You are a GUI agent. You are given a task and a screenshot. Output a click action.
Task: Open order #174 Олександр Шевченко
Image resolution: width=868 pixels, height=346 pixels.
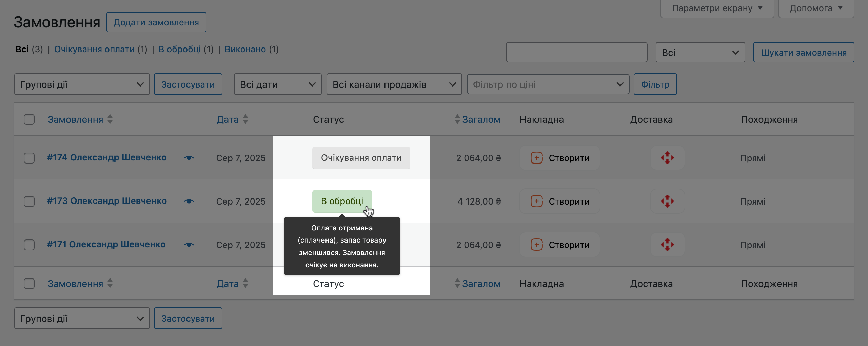[107, 157]
